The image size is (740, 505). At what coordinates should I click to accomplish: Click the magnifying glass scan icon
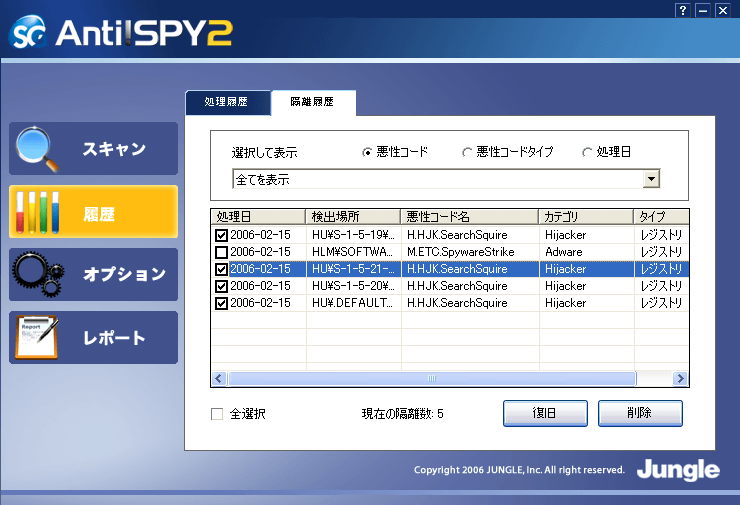[x=37, y=149]
